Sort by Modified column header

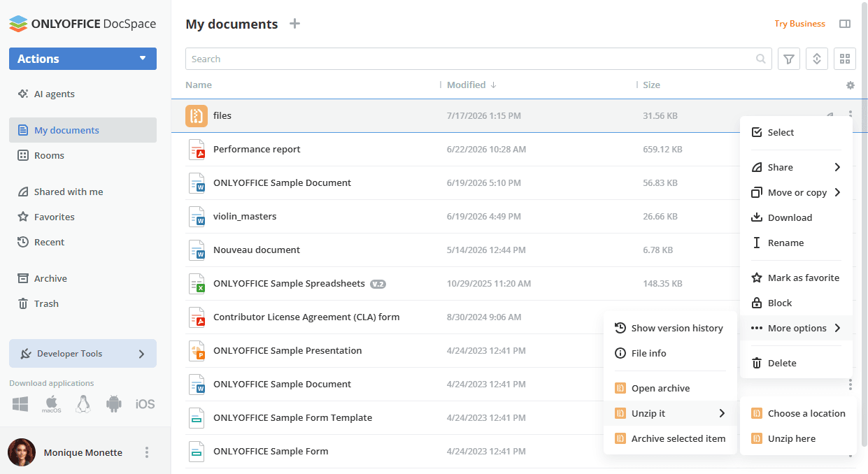471,85
